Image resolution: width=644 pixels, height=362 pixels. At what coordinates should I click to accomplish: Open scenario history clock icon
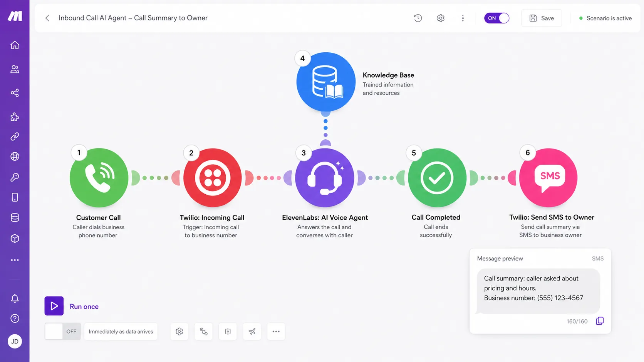418,18
